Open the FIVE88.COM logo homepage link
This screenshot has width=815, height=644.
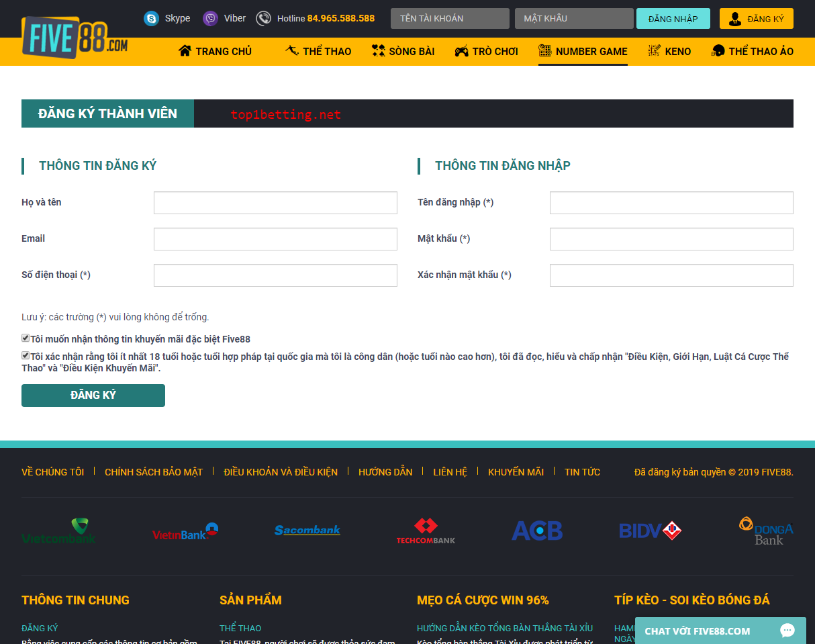[x=75, y=38]
